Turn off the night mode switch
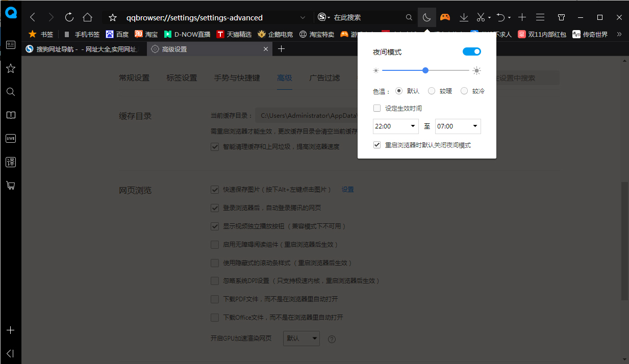 pos(471,51)
